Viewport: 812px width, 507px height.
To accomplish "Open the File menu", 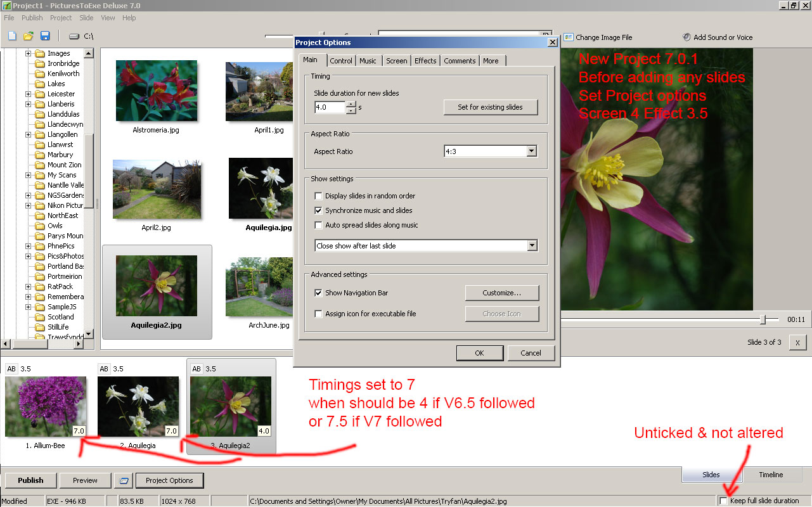I will coord(9,18).
